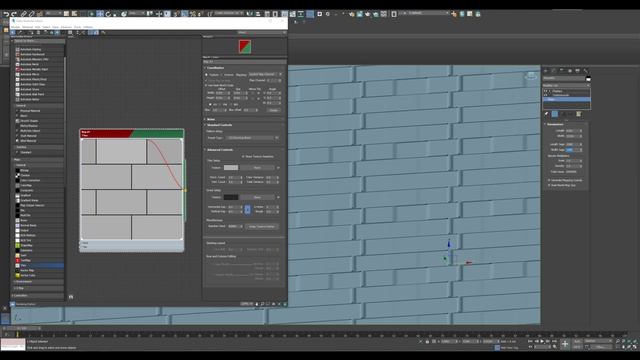Toggle Show Texture Swatches checkbox
The height and width of the screenshot is (360, 640).
point(243,156)
